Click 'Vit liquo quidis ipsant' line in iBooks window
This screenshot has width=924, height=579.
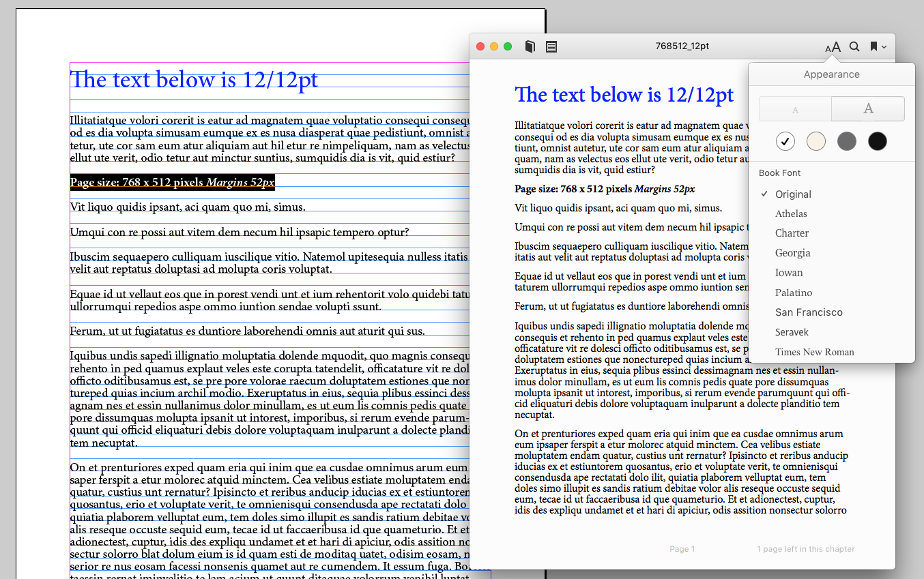click(x=618, y=208)
